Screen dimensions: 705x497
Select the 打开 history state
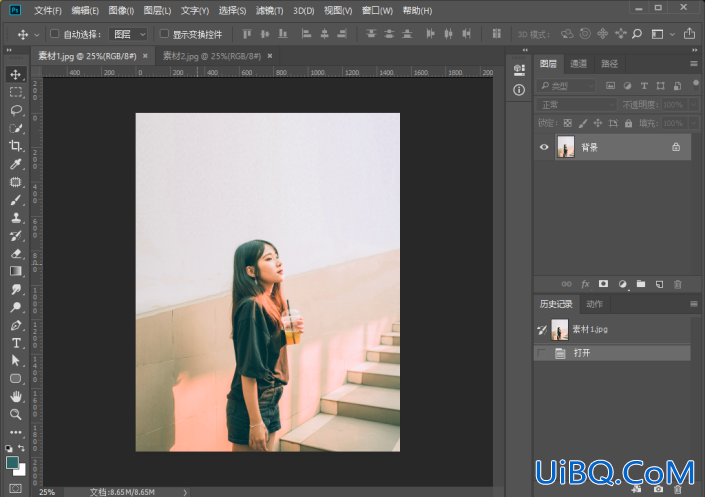click(x=612, y=353)
